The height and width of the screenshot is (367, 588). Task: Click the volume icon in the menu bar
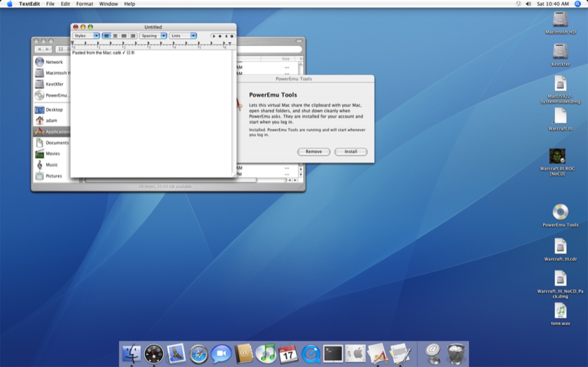(528, 4)
